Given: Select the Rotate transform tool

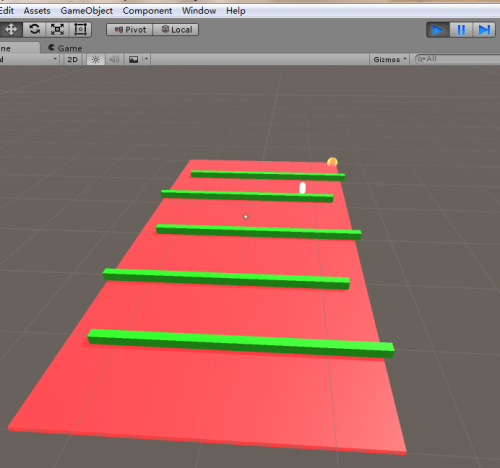Looking at the screenshot, I should point(35,30).
